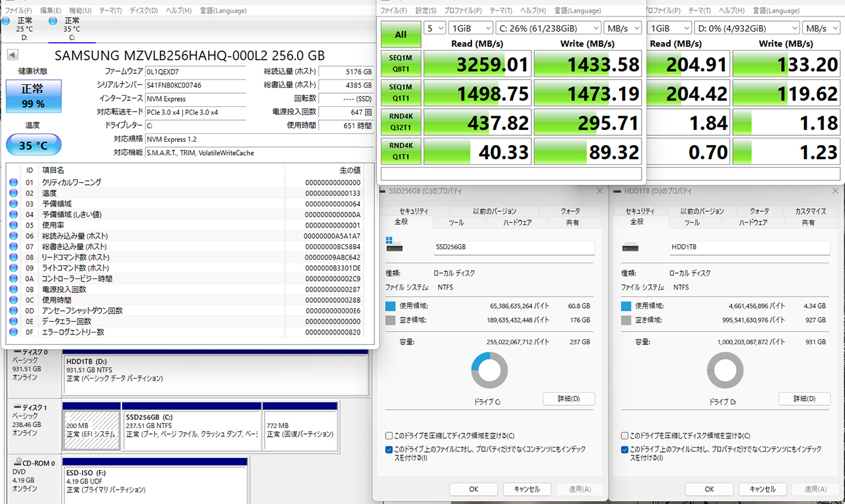The image size is (845, 504).
Task: Click the SSD256GB volume name field
Action: [x=514, y=247]
